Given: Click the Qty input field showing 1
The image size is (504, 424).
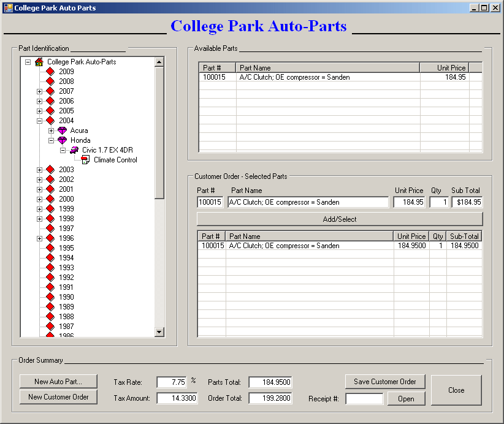Looking at the screenshot, I should 439,202.
